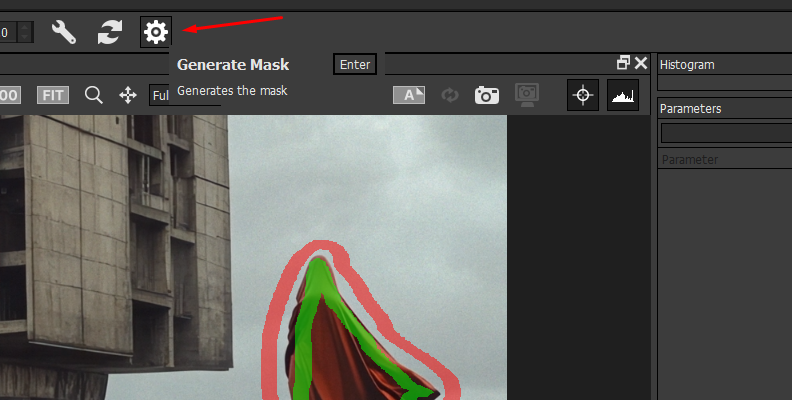792x400 pixels.
Task: Click the grayed circular refresh icon
Action: coord(450,95)
